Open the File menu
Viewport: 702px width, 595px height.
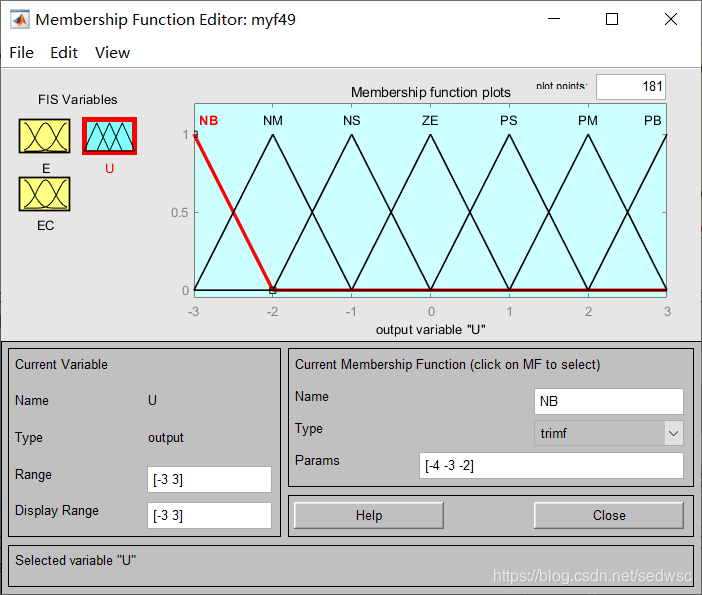(21, 53)
